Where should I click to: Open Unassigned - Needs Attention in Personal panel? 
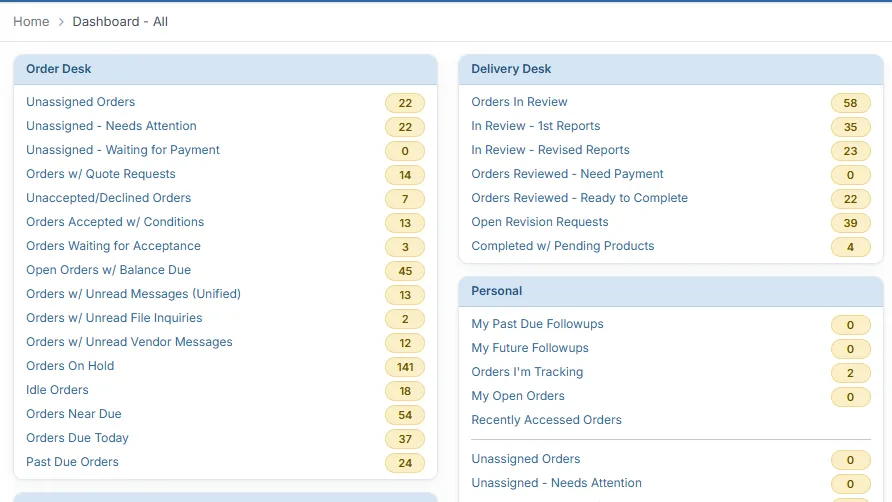(x=556, y=483)
